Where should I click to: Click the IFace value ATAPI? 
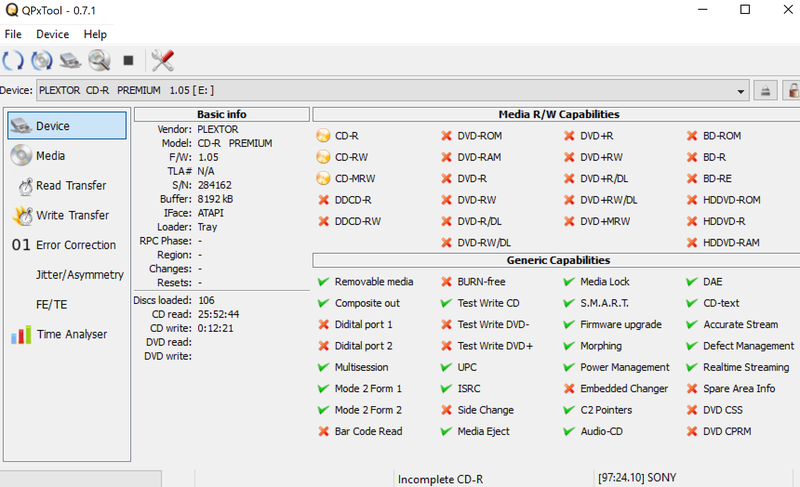point(211,213)
